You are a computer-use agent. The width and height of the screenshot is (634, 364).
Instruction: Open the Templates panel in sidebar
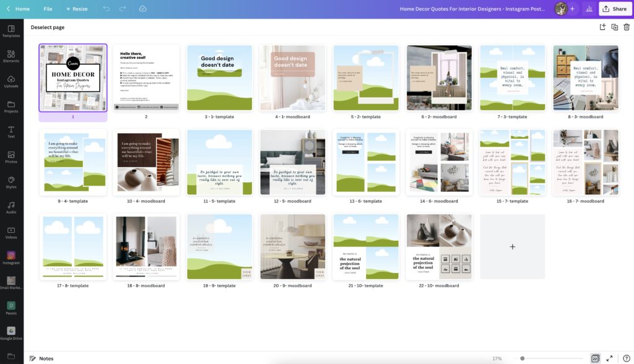11,31
